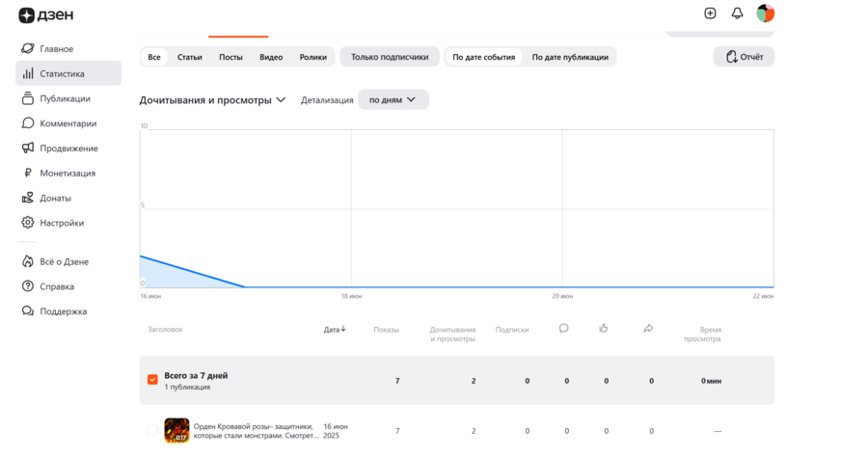868x458 pixels.
Task: Open the notifications bell
Action: coord(737,13)
